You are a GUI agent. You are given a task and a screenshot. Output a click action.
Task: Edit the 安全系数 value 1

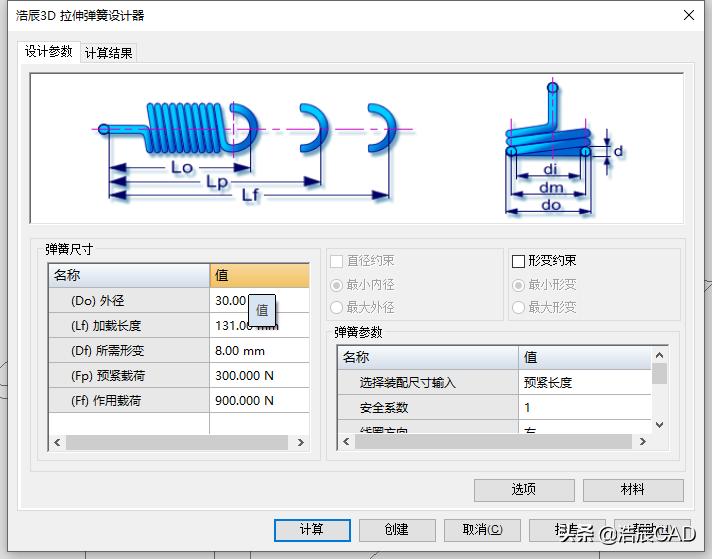tap(585, 407)
